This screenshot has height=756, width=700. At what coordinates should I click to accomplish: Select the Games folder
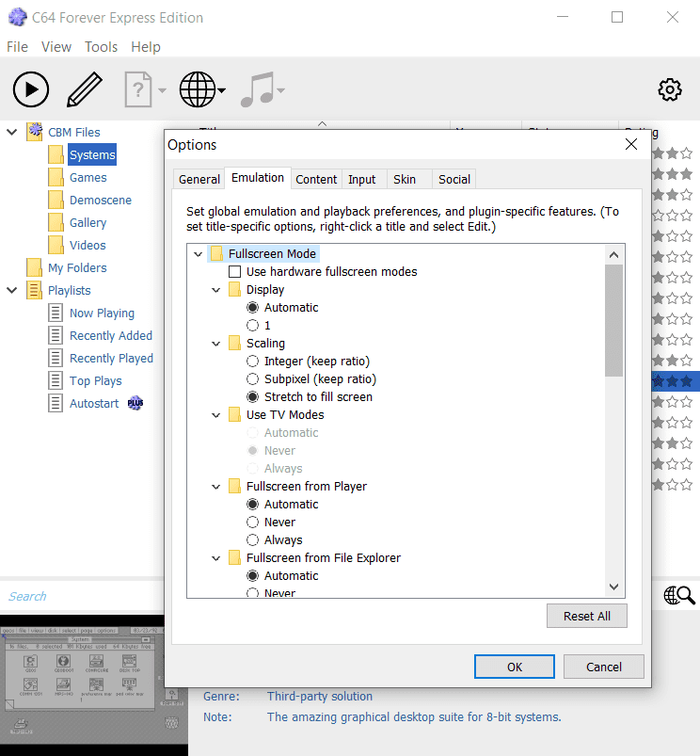pos(87,177)
